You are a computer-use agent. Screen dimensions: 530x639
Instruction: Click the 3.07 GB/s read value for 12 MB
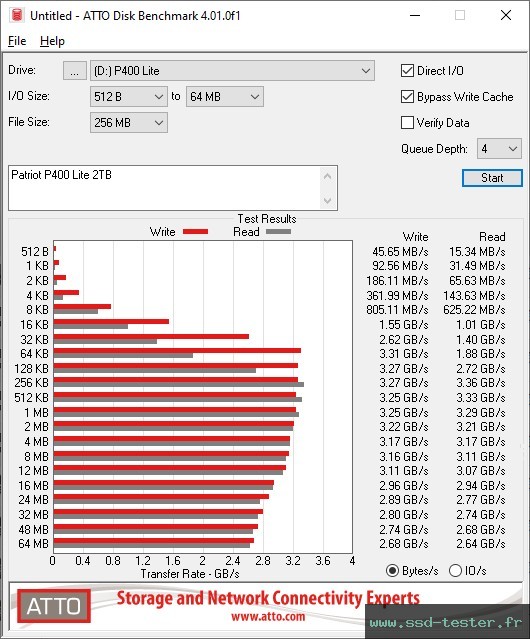point(481,471)
